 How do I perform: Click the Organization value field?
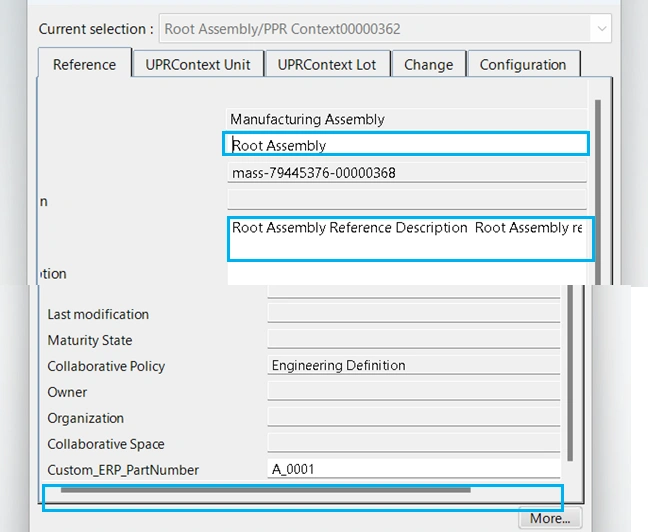click(x=413, y=418)
